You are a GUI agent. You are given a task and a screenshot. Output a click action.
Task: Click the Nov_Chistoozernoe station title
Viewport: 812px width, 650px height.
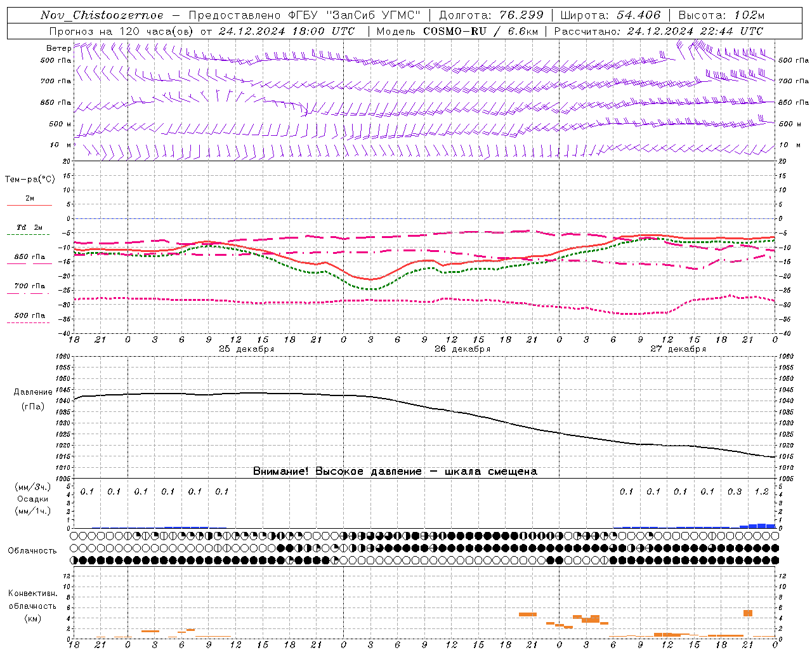coord(101,15)
